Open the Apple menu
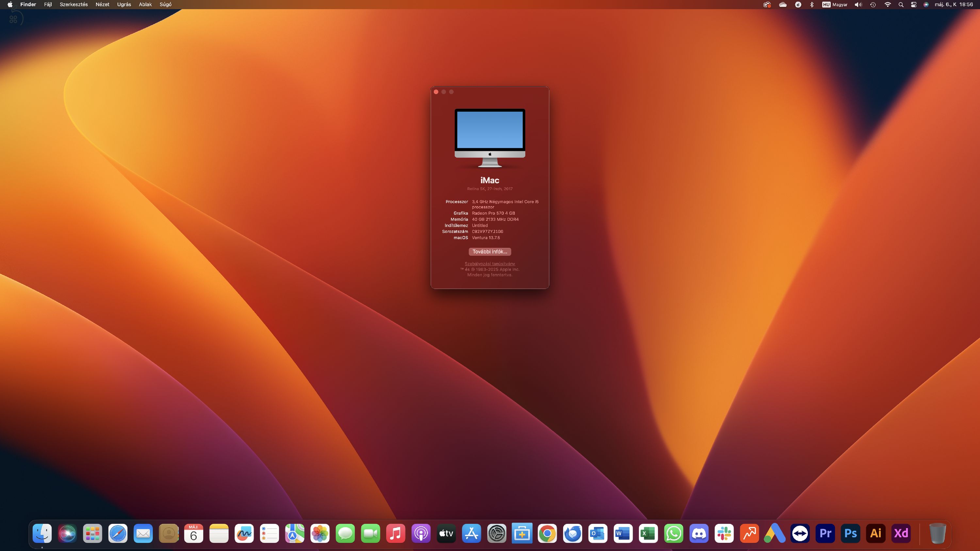This screenshot has height=551, width=980. (10, 5)
